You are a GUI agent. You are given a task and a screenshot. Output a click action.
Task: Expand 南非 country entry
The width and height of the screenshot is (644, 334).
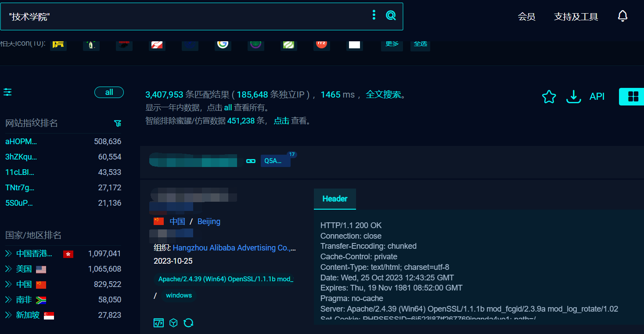point(8,300)
